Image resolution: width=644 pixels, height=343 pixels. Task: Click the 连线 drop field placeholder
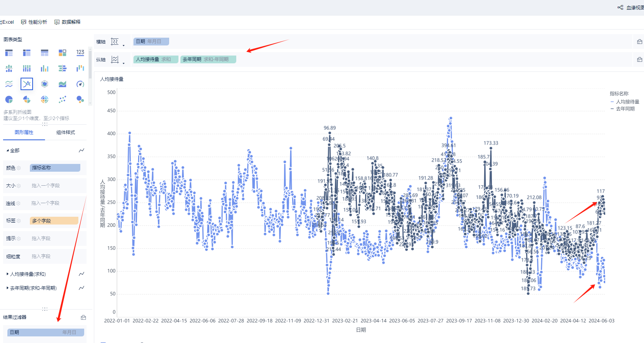[x=46, y=203]
